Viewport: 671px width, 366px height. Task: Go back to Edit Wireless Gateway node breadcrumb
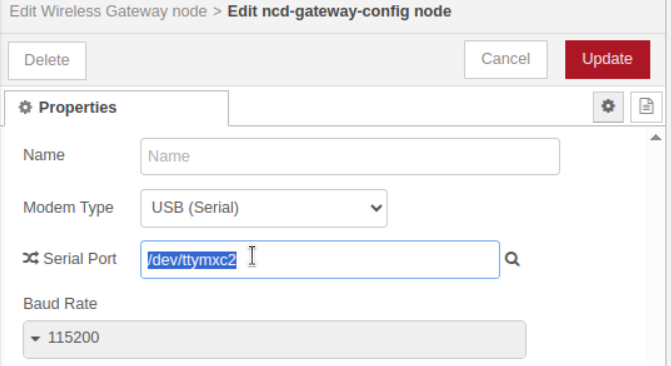(108, 11)
